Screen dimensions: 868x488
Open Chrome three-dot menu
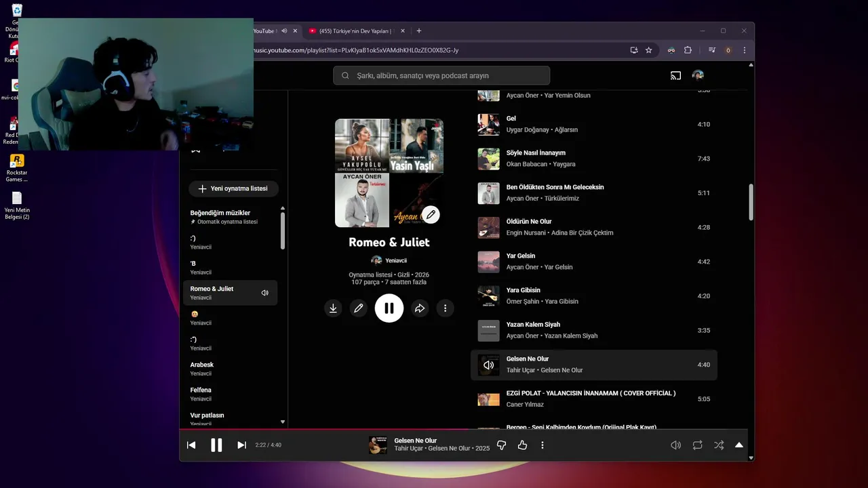(x=745, y=50)
